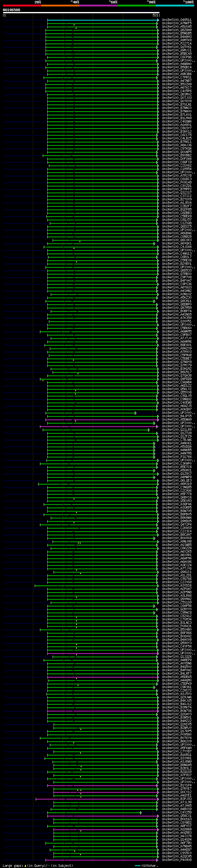Image resolution: width=197 pixels, height=868 pixels.
Task: Select label UniRef100_A4W8A0
Action: (x=177, y=64)
